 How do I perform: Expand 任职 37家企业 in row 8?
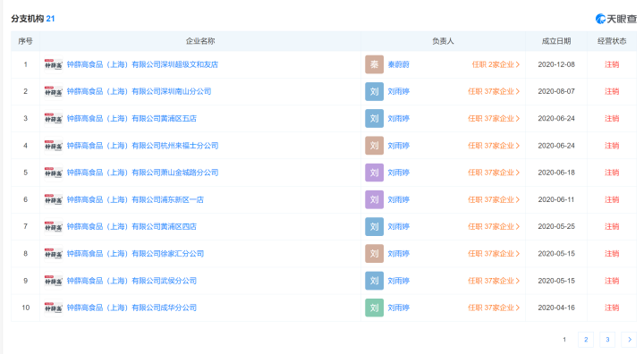click(x=494, y=254)
